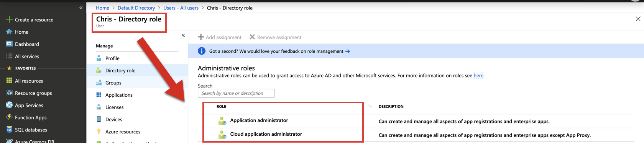Click the Home house icon in sidebar
Screen dimensions: 644x143
(x=9, y=32)
